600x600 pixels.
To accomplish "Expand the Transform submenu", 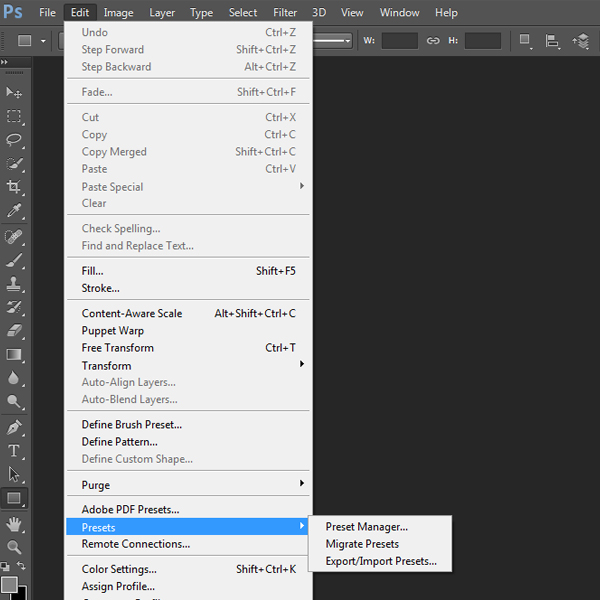I will [x=188, y=365].
